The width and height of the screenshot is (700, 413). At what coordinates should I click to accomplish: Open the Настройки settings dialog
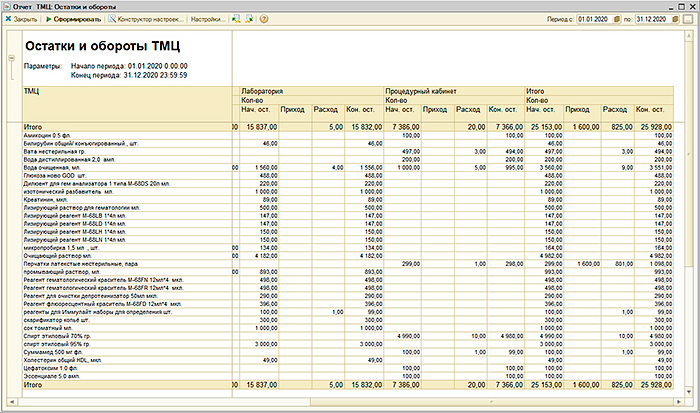tap(207, 19)
